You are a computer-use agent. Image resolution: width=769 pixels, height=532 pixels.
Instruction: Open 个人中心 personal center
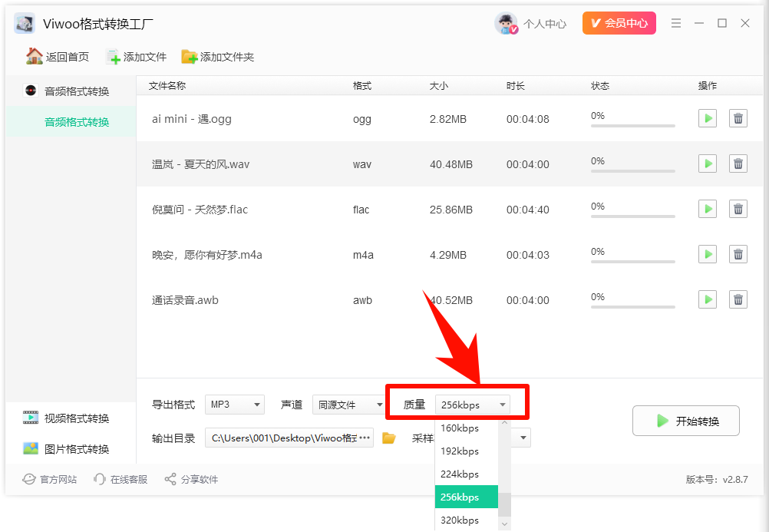[x=544, y=24]
